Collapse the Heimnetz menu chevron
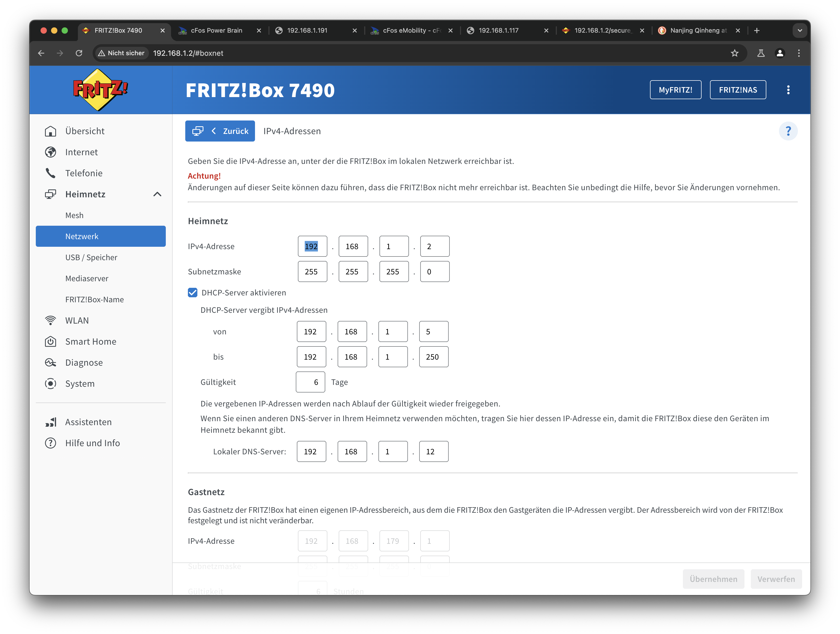840x634 pixels. point(157,194)
